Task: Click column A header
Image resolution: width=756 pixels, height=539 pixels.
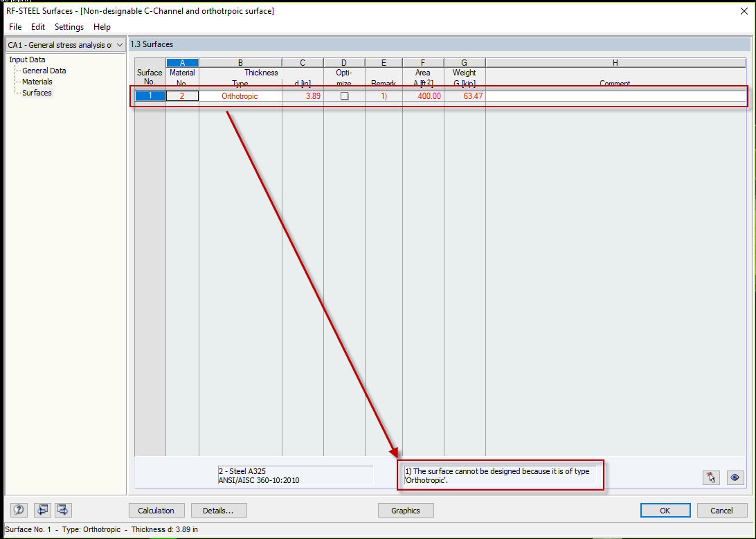Action: click(x=182, y=63)
